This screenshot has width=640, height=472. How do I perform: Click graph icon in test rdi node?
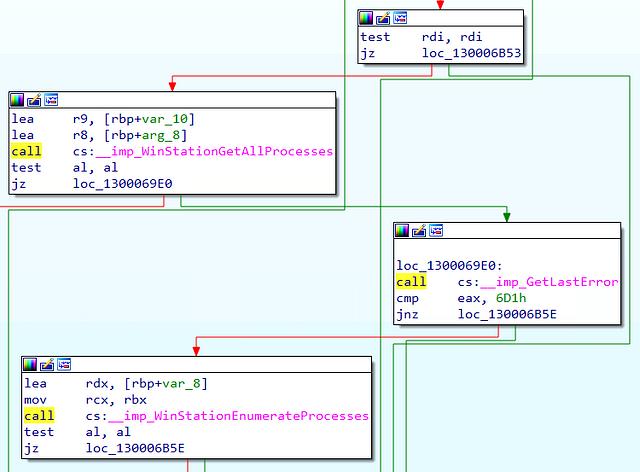click(400, 18)
